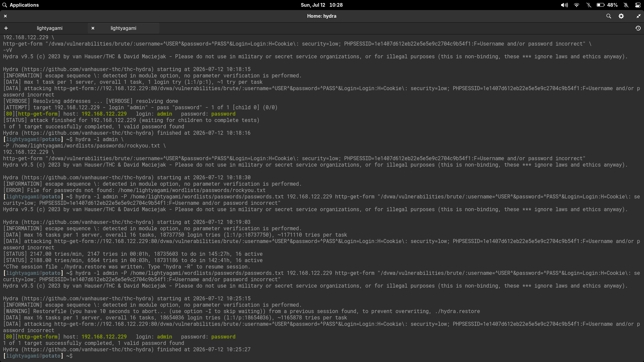Click the '[ATTEMPT] target 192.168.122.229' line

(140, 108)
